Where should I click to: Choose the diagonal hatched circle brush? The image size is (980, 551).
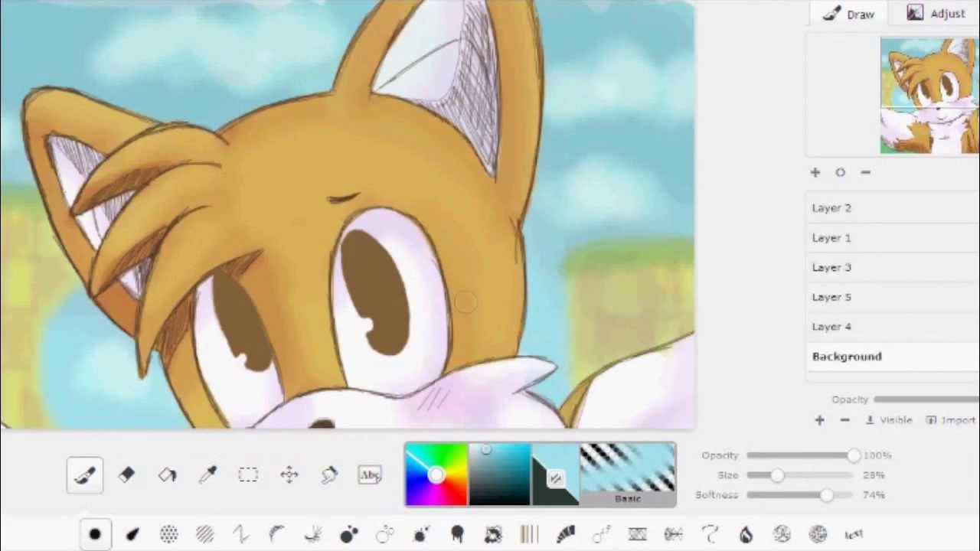coord(204,534)
